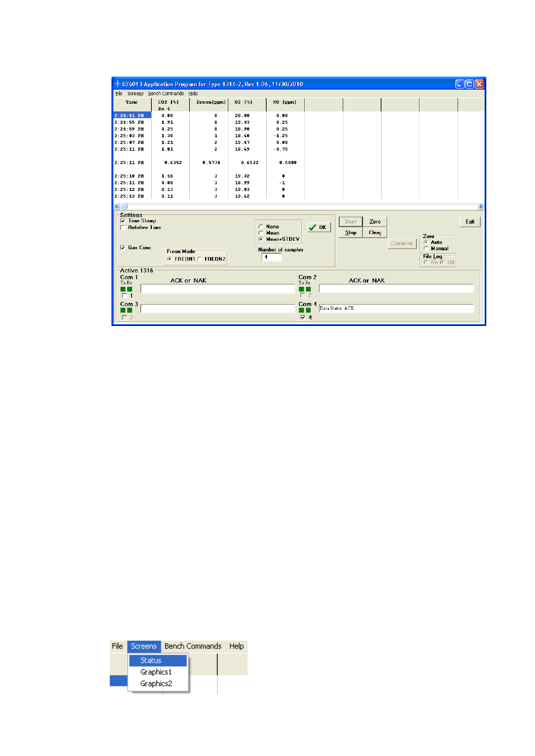Choose FREON1 in Freon Mode
This screenshot has width=535, height=756.
170,259
